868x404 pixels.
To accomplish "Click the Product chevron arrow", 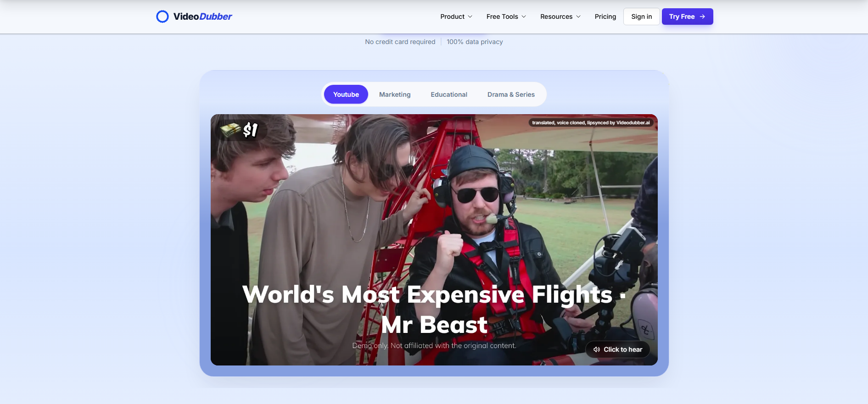I will point(470,17).
